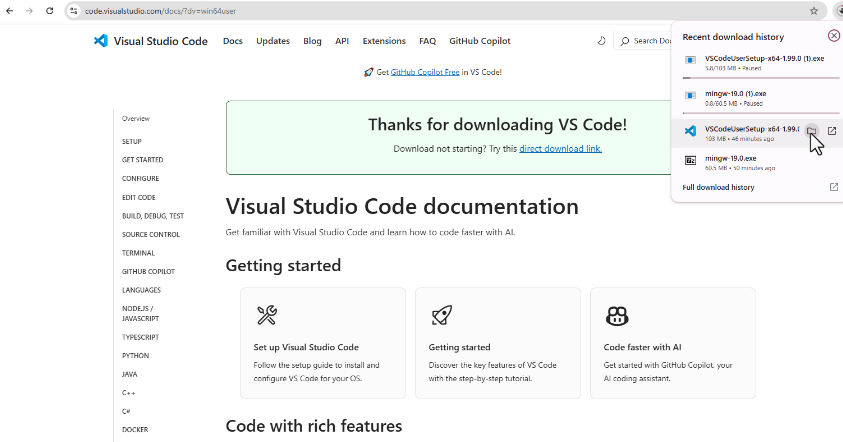Open Set up Visual Studio Code card

pyautogui.click(x=323, y=343)
